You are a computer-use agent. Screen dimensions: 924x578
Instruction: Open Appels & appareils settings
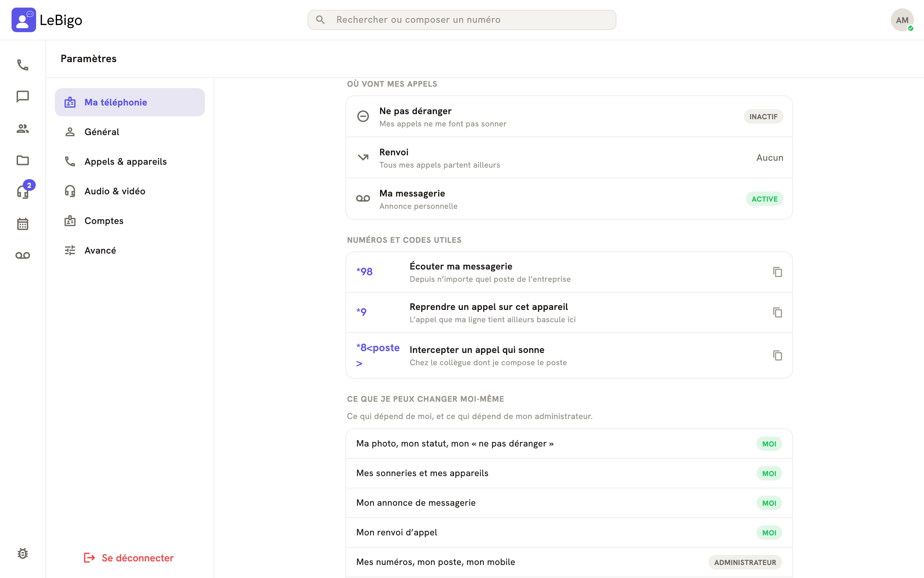point(130,161)
